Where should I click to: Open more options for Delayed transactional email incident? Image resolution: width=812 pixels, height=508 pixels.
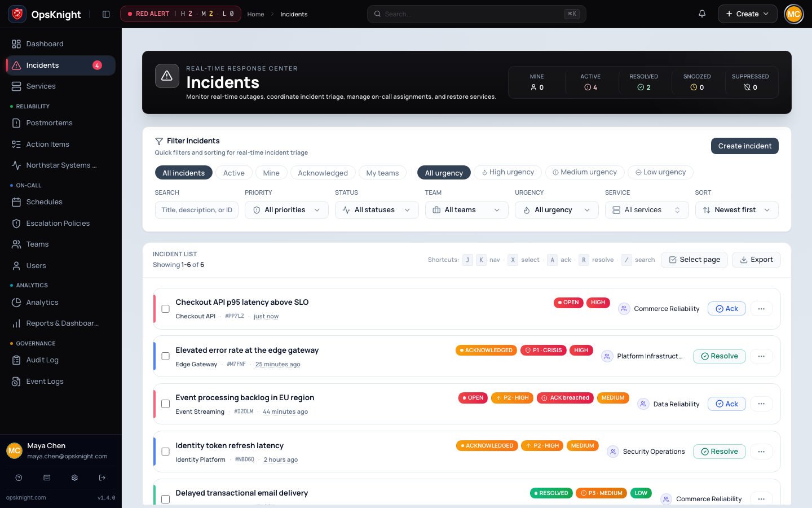tap(761, 499)
